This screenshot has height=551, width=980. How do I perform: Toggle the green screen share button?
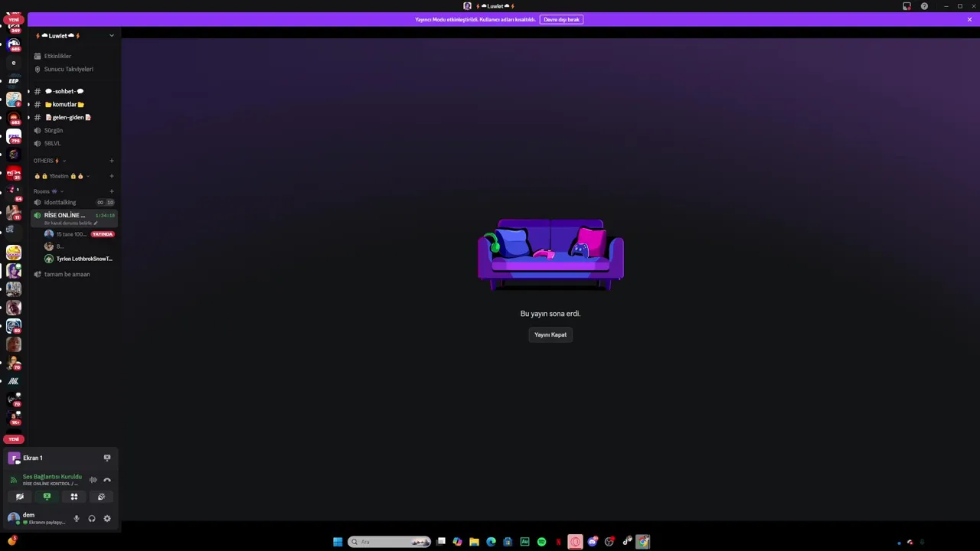[x=47, y=497]
